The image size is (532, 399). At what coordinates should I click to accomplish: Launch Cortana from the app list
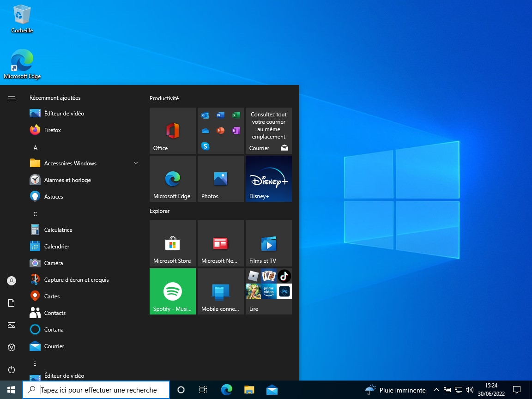point(84,329)
